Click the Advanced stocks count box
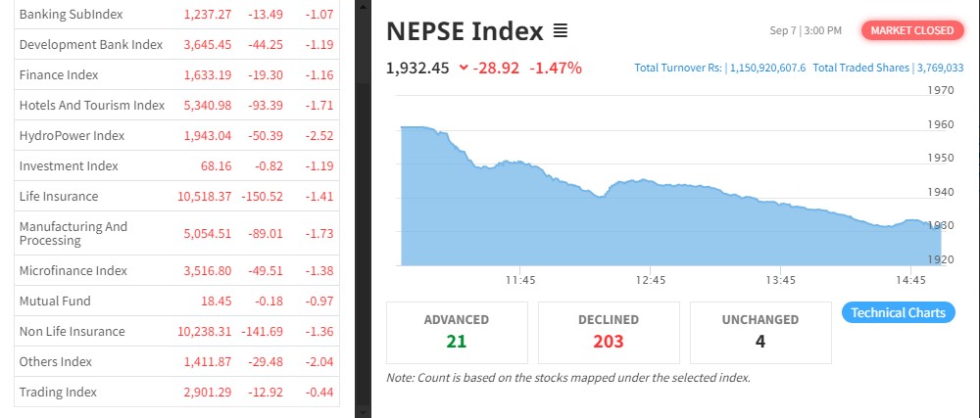Screen dimensions: 980x418 tap(457, 332)
